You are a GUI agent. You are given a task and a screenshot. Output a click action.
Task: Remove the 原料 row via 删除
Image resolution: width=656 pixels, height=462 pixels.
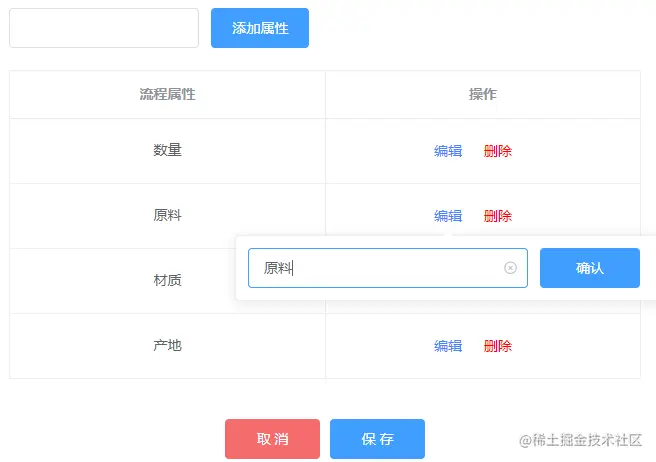click(x=498, y=216)
